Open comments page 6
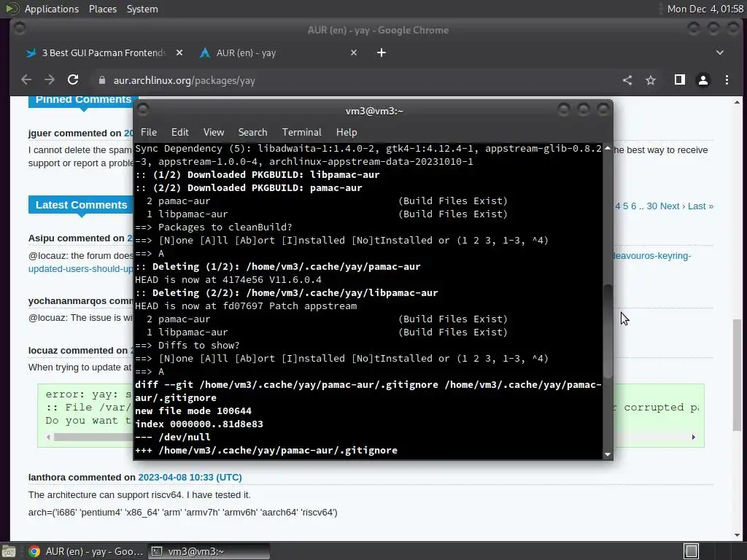The image size is (747, 560). (634, 206)
